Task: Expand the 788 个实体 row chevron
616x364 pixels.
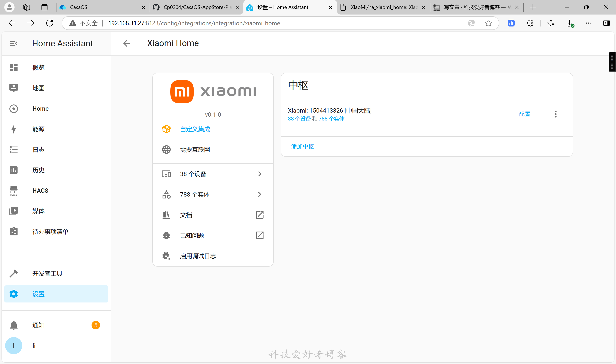Action: (260, 195)
